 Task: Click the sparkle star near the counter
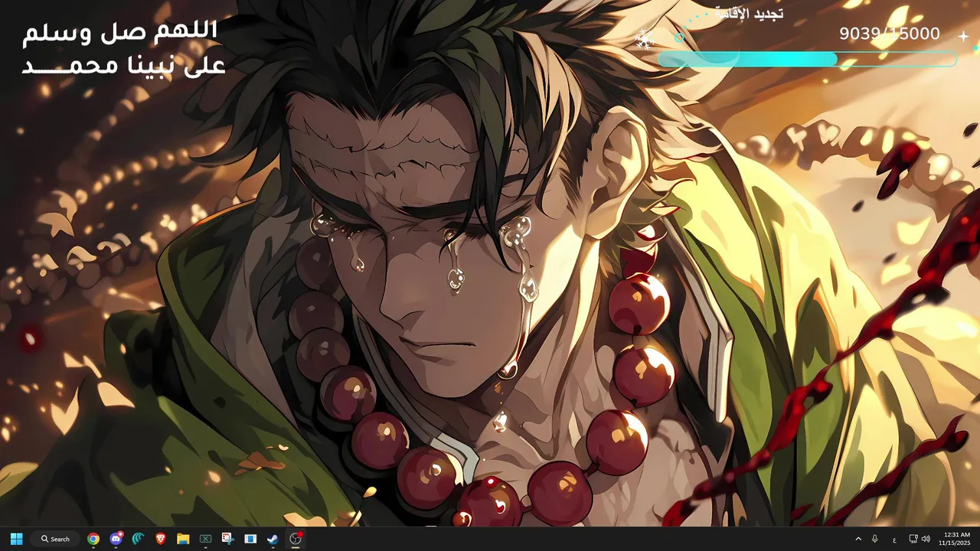coord(963,35)
